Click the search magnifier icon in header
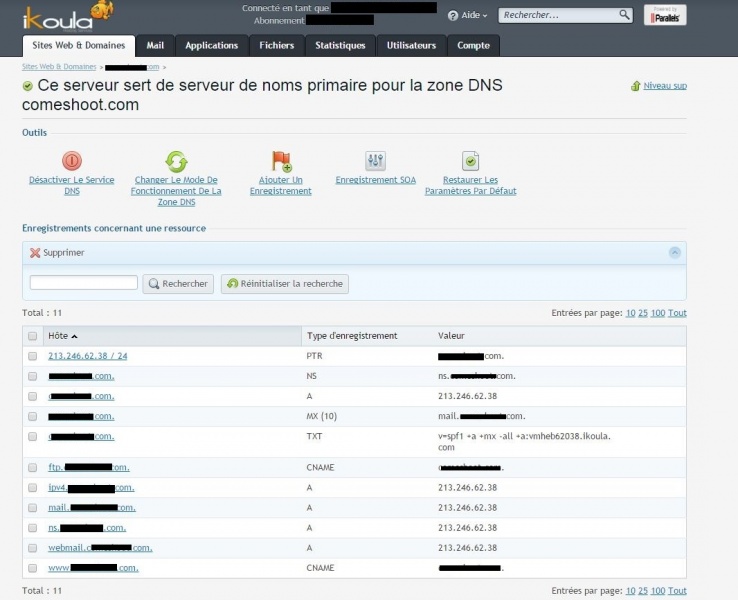The image size is (738, 600). (x=625, y=15)
